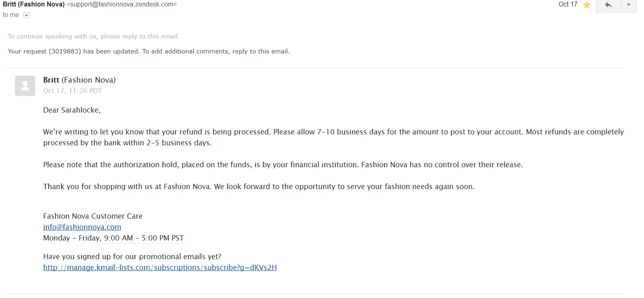Click gray "To continue speaking with us" line

point(94,36)
